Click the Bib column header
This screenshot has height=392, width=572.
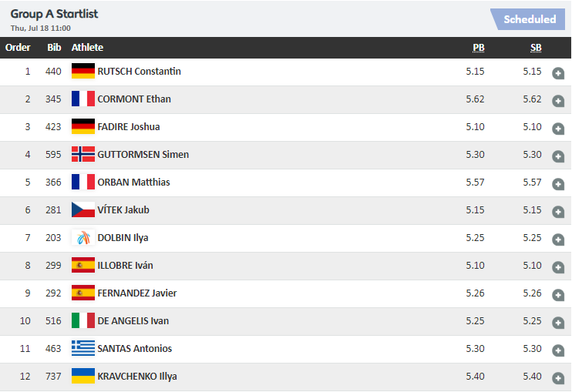pyautogui.click(x=54, y=48)
